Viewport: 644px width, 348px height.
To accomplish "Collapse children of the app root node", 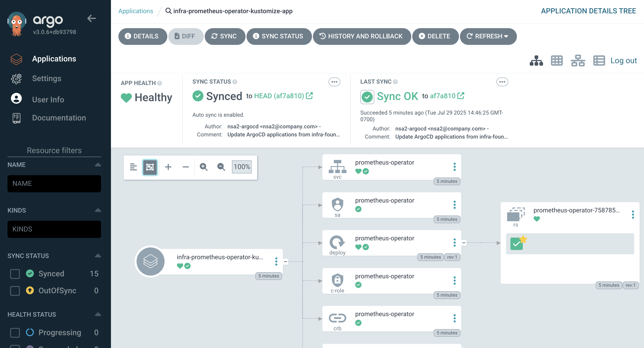I will click(x=285, y=262).
